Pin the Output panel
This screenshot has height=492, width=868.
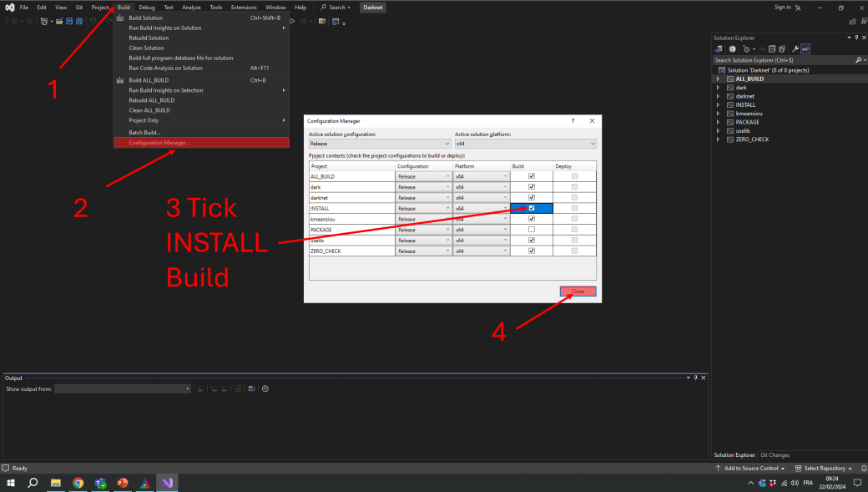coord(696,378)
